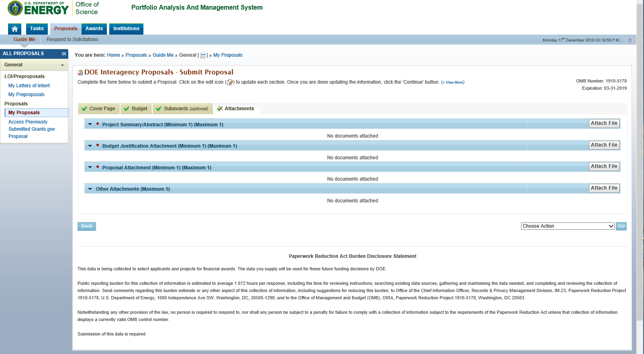
Task: Switch to the Budget tab
Action: (136, 109)
